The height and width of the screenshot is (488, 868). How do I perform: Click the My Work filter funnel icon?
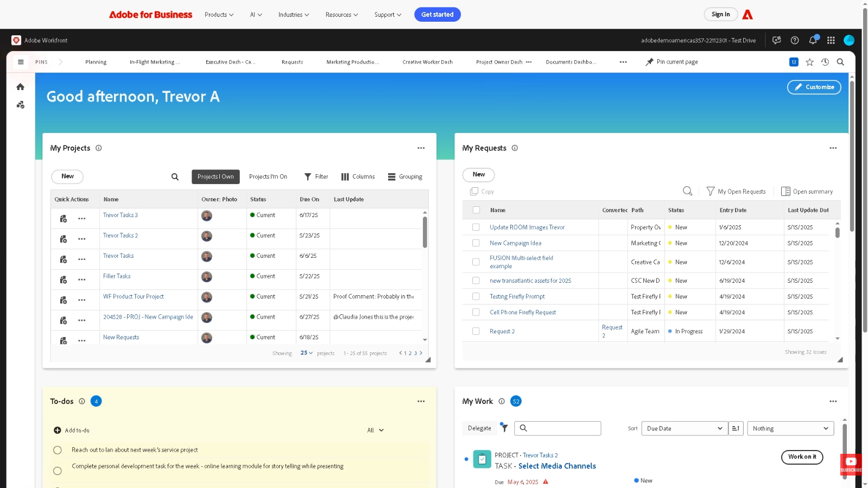coord(504,428)
